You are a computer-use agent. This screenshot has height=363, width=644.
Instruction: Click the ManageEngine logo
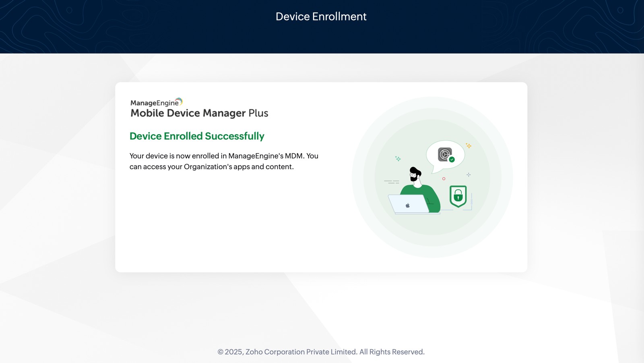[x=156, y=102]
